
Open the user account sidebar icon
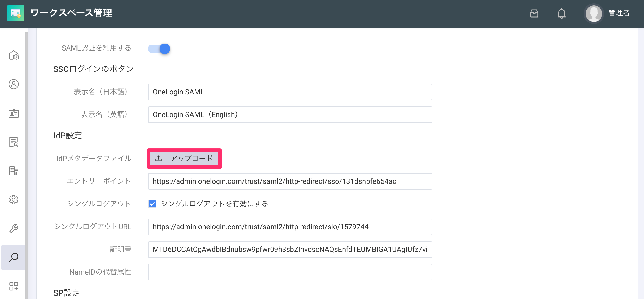click(14, 84)
